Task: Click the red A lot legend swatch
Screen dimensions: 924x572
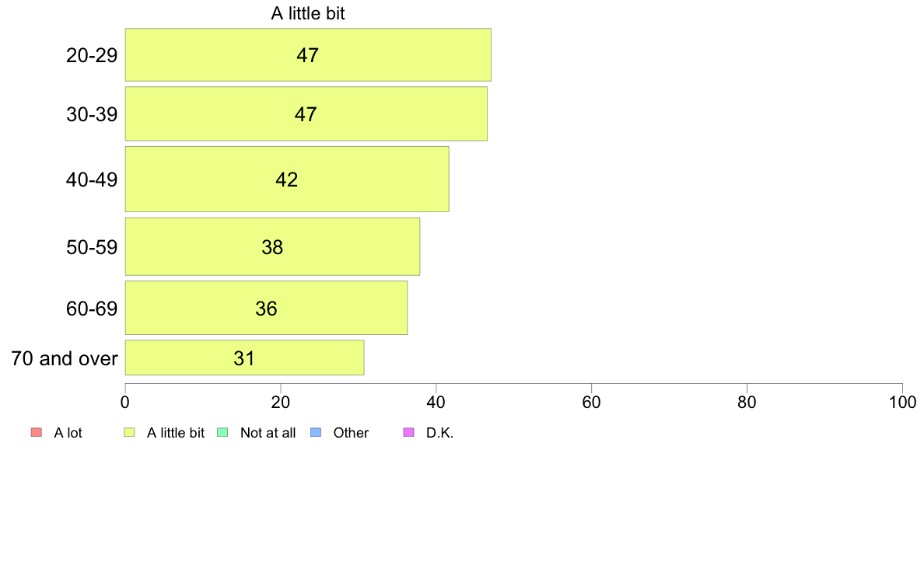Action: [36, 432]
